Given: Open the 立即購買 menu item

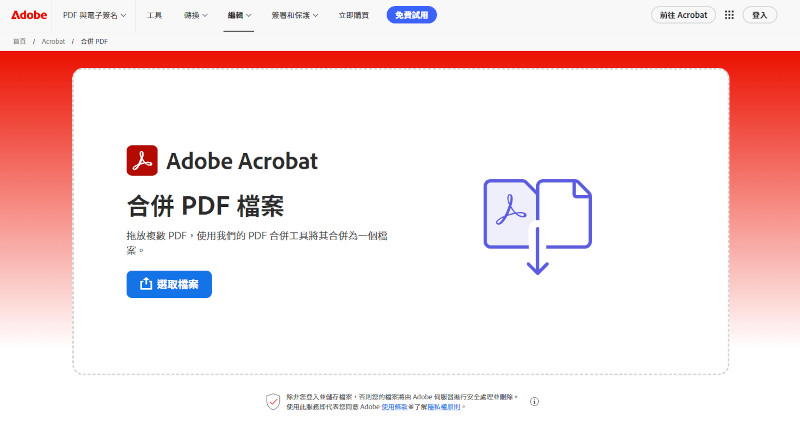Looking at the screenshot, I should point(354,15).
